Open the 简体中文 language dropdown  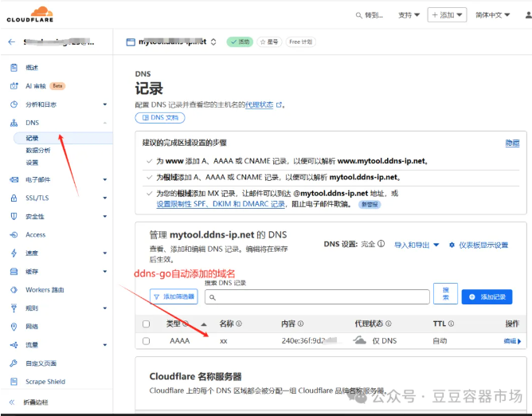pyautogui.click(x=492, y=15)
